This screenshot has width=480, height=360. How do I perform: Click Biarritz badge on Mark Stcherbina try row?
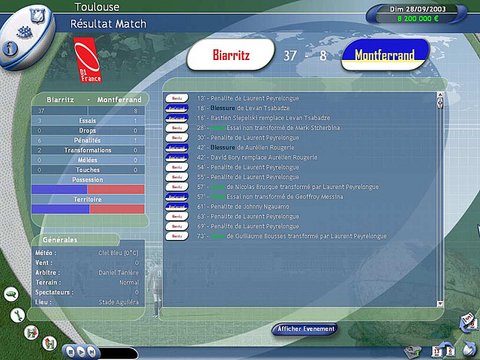tap(177, 128)
